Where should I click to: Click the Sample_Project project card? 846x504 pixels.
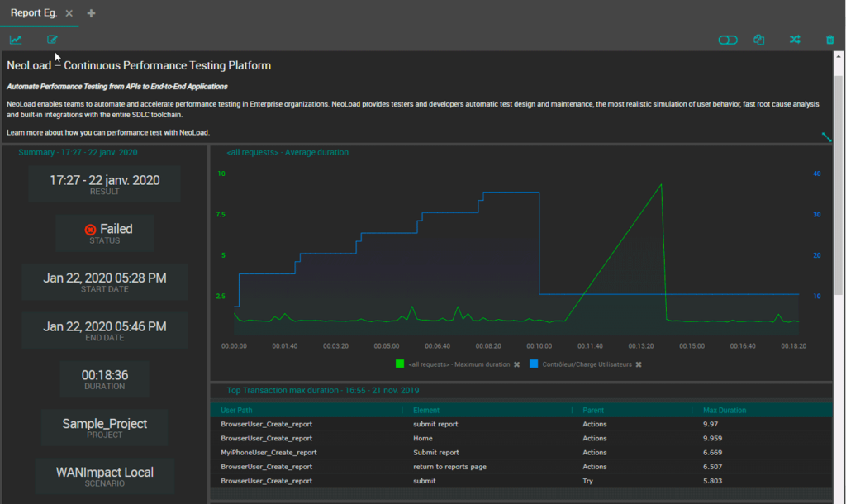point(105,427)
